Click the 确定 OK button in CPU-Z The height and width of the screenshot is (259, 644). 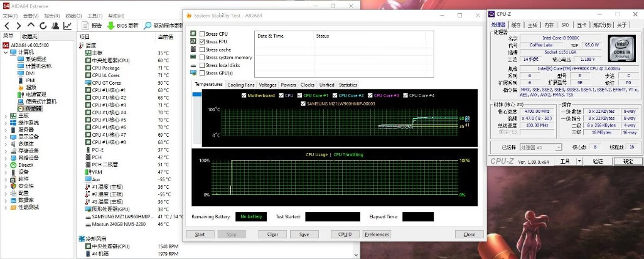[628, 161]
